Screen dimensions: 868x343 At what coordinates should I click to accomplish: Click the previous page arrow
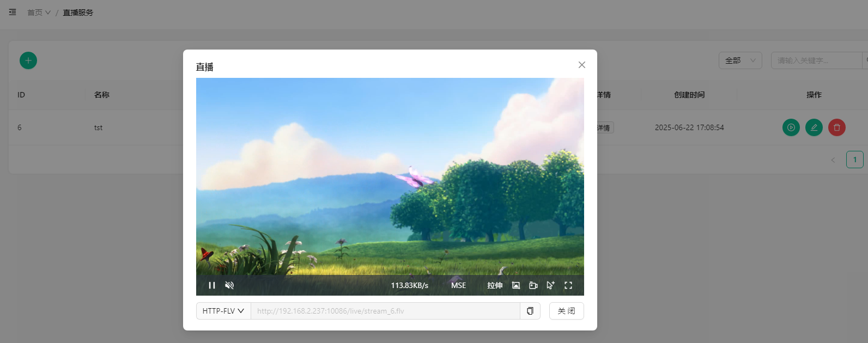[833, 160]
